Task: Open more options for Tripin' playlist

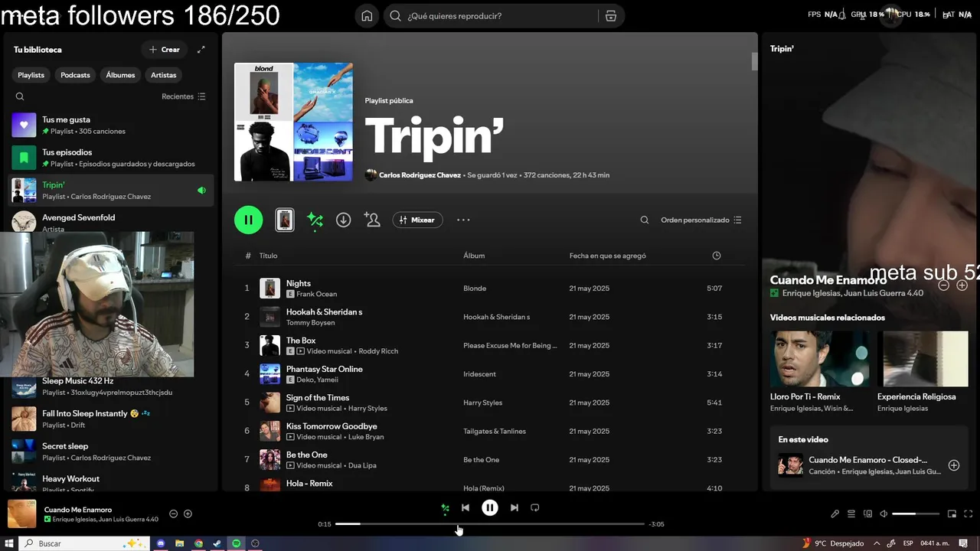Action: point(463,220)
